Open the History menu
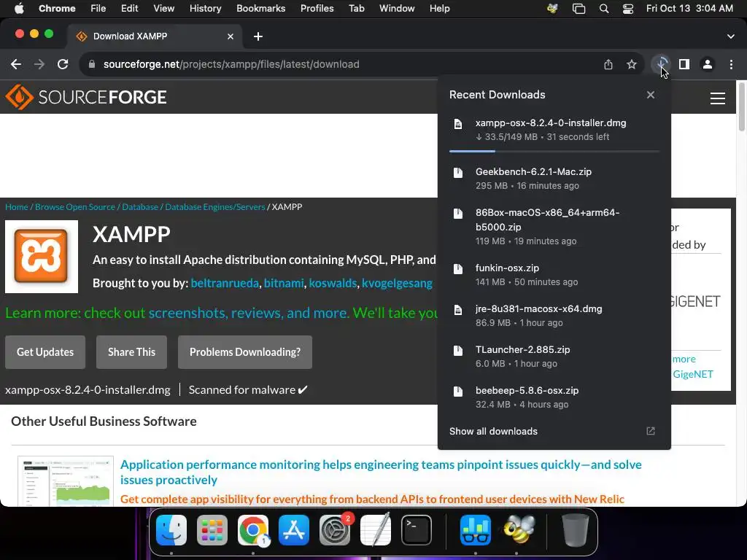Screen dimensions: 747x560 pos(205,9)
